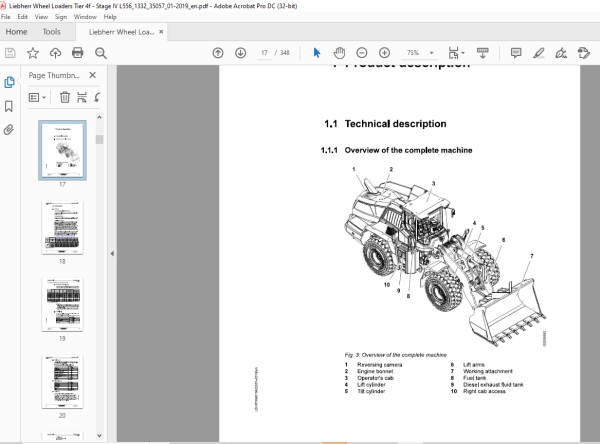600x444 pixels.
Task: Open the Edit menu
Action: pyautogui.click(x=23, y=17)
